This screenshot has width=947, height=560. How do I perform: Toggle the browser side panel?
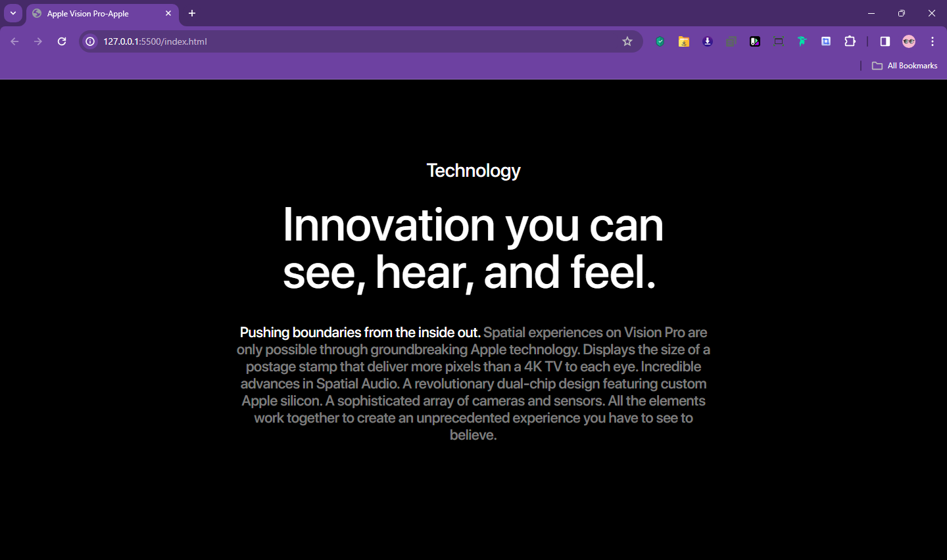885,41
